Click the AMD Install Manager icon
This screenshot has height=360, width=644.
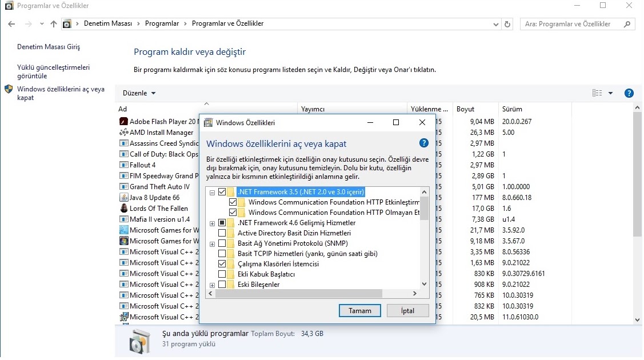123,132
